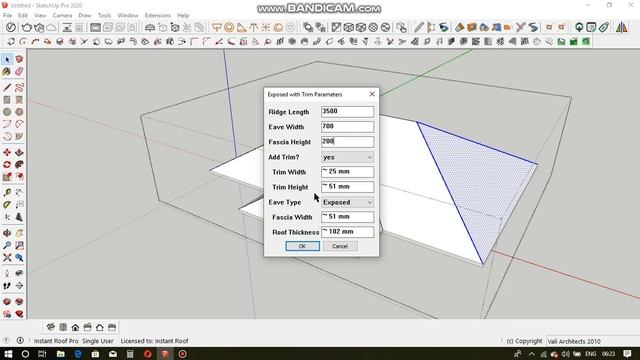Screen dimensions: 640x360
Task: Open the Extensions menu
Action: pos(158,16)
